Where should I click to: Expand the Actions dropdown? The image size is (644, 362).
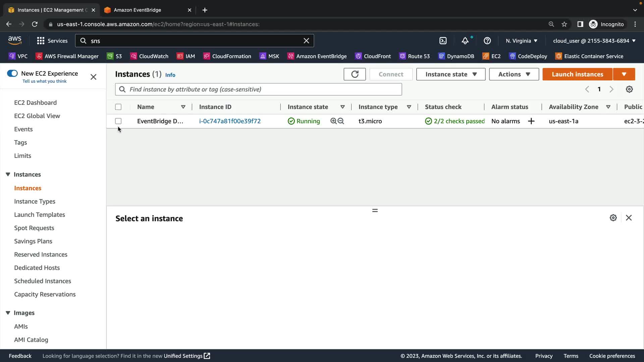pos(514,74)
